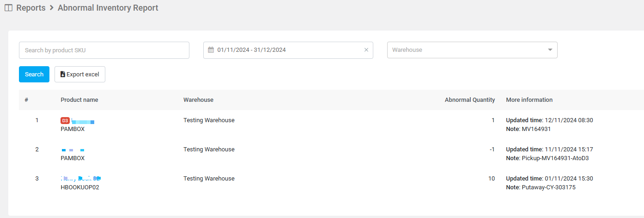Click the Product name column header

pyautogui.click(x=79, y=100)
